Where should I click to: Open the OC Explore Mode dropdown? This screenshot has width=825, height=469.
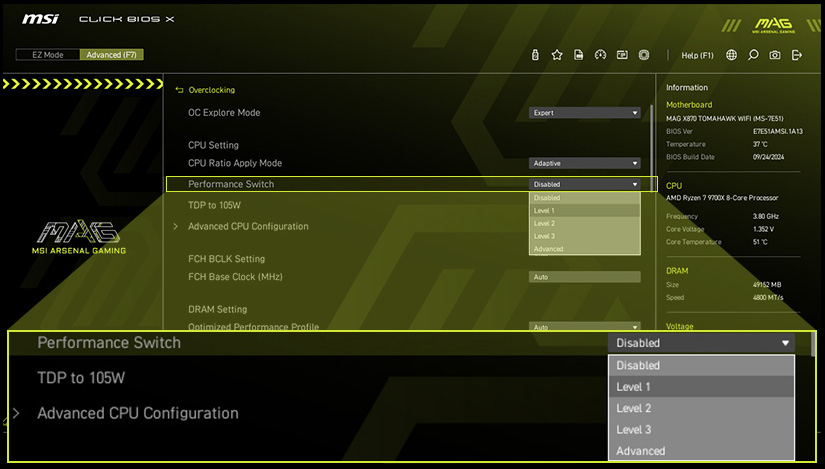584,113
